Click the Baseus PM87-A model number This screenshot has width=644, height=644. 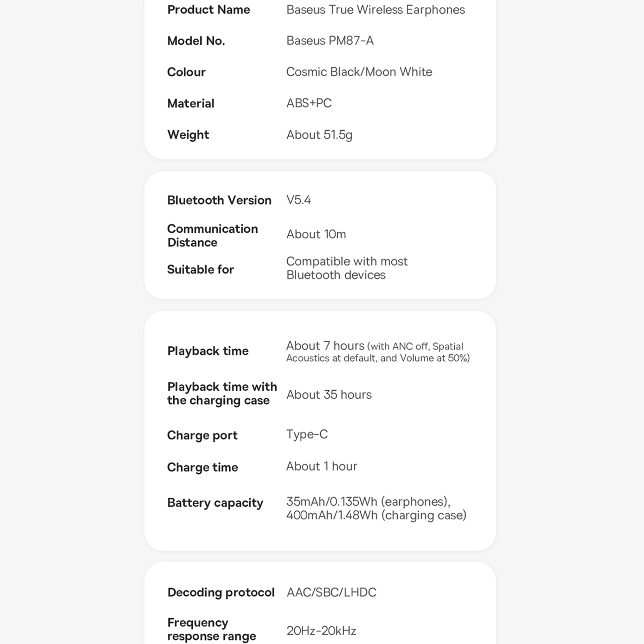[x=330, y=41]
